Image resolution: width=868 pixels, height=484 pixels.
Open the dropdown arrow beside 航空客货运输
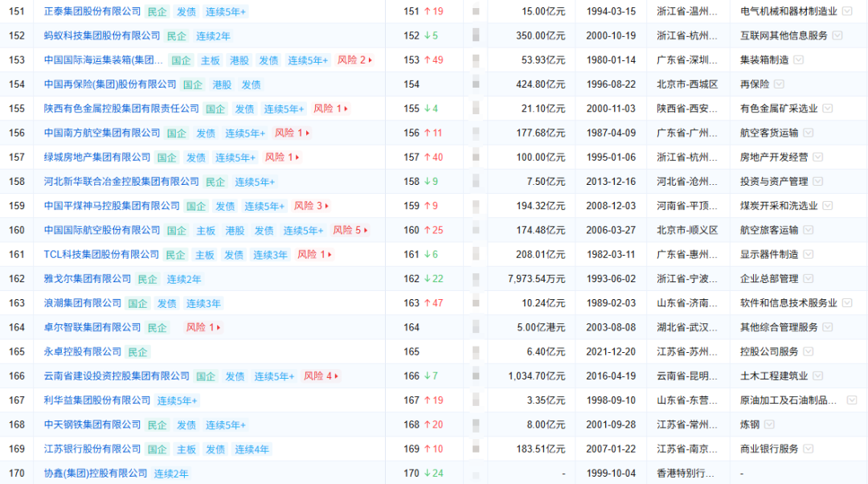pos(809,133)
